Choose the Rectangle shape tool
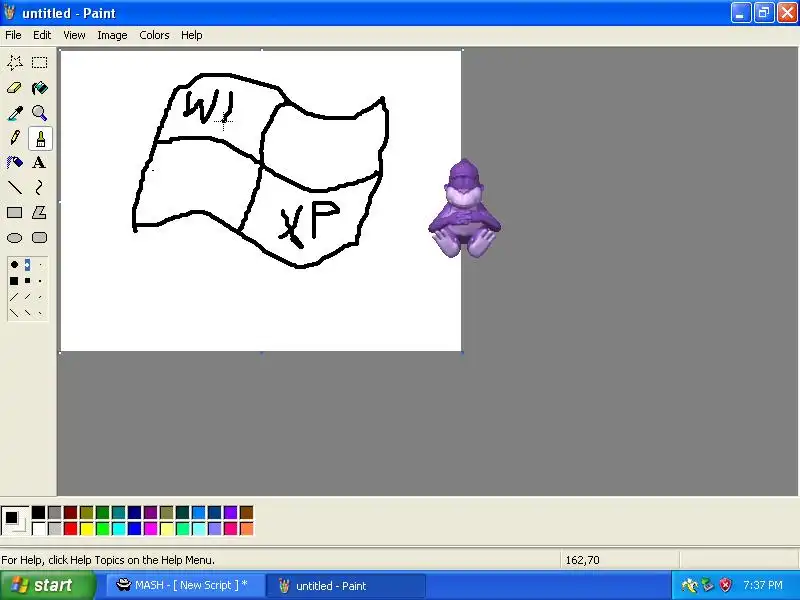Viewport: 800px width, 600px height. 14,213
